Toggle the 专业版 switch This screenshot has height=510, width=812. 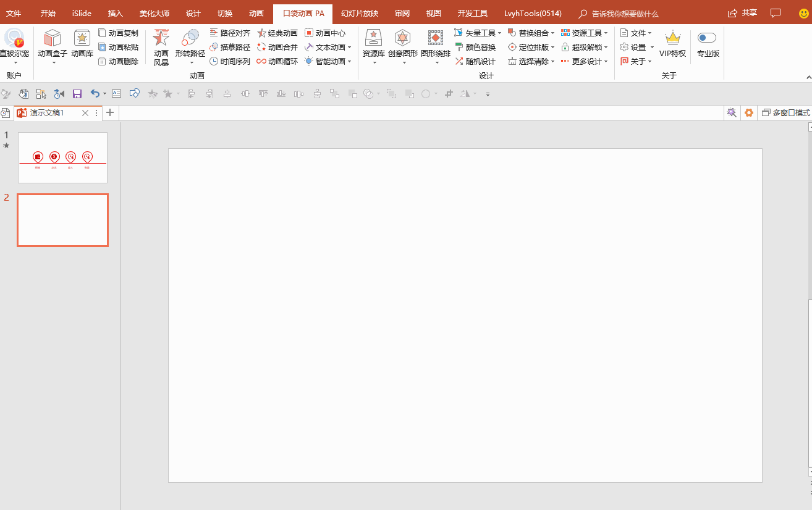point(707,38)
